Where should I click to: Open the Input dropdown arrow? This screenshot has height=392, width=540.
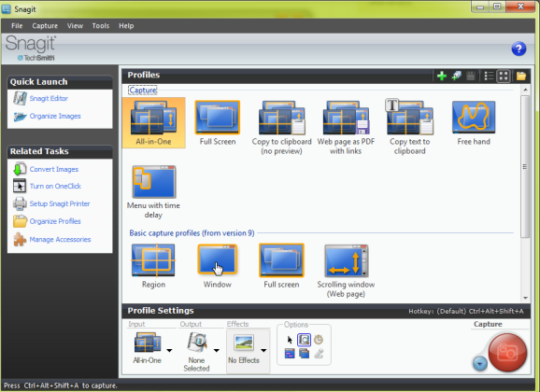pos(169,350)
